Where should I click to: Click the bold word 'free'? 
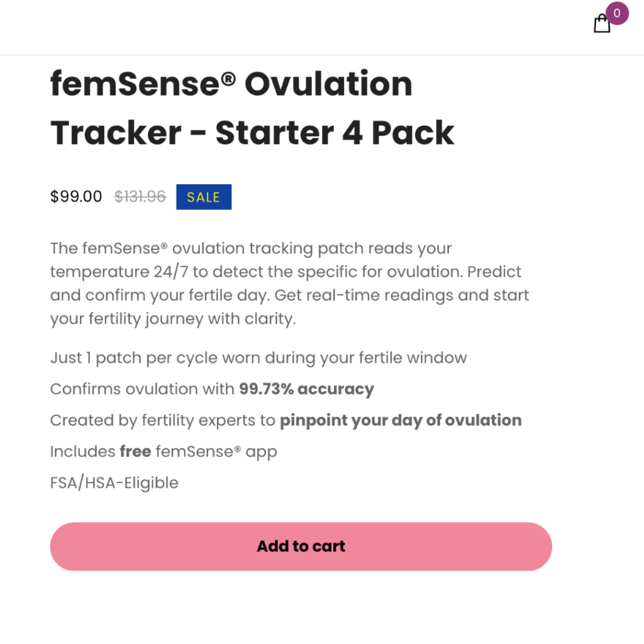click(135, 452)
